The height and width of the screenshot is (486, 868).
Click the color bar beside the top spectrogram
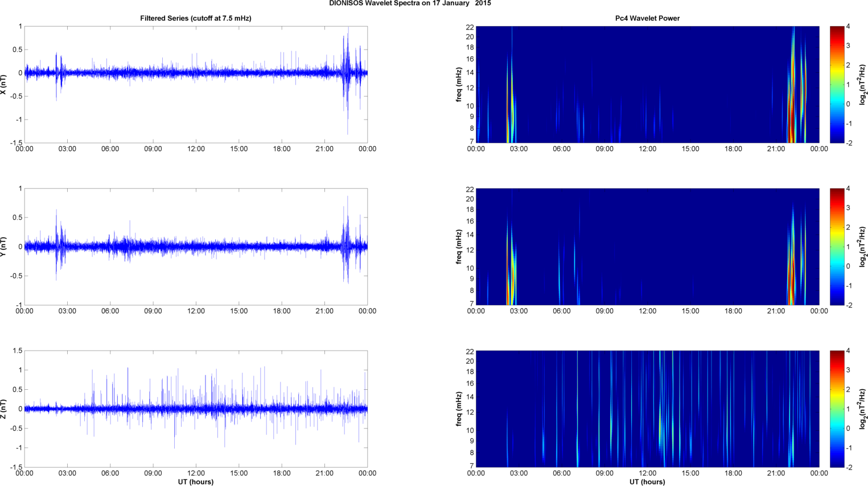(837, 84)
